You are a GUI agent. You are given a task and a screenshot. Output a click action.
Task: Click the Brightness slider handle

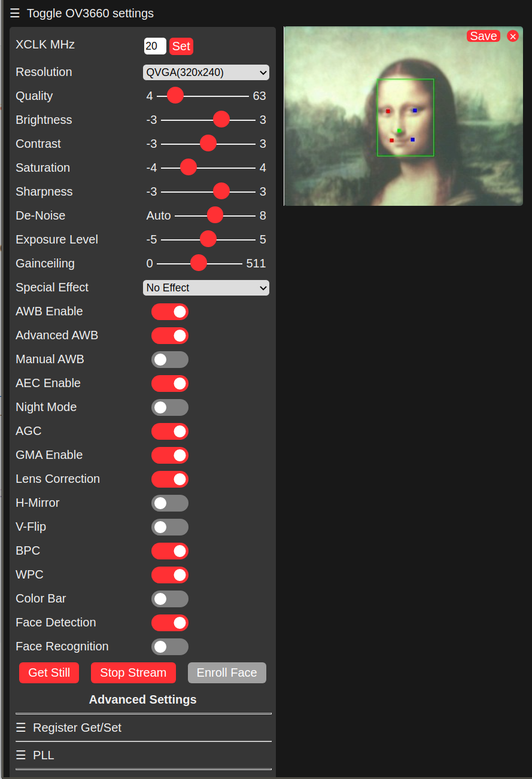click(x=221, y=120)
